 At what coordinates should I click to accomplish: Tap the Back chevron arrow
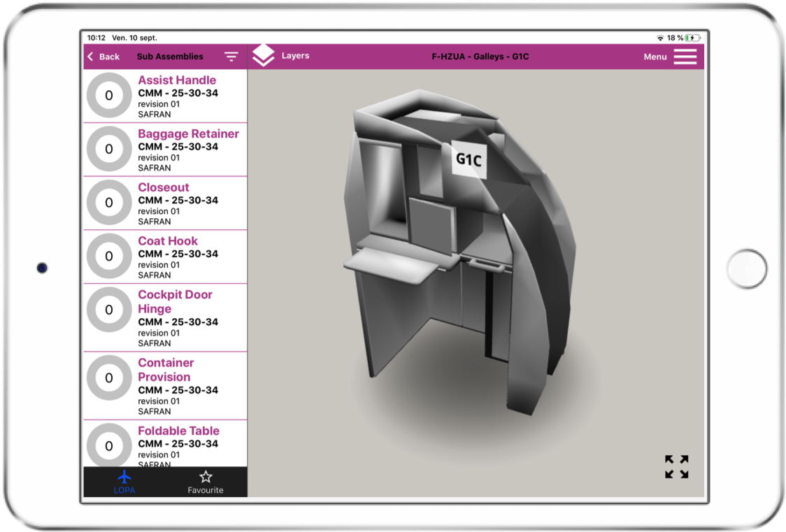[90, 57]
